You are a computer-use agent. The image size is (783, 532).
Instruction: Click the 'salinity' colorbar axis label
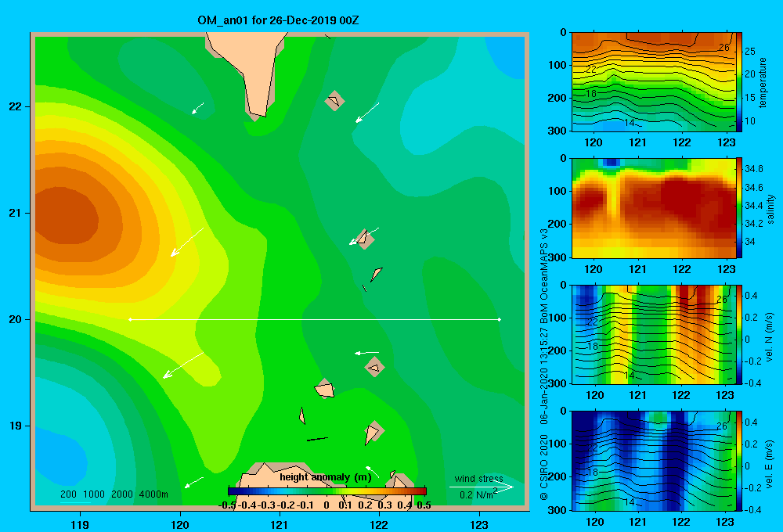(x=770, y=208)
